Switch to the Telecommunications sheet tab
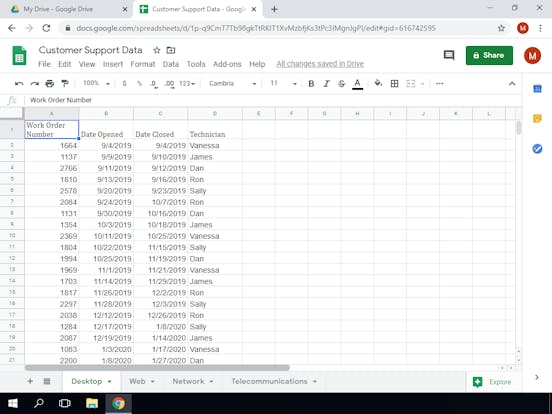552x414 pixels. pyautogui.click(x=269, y=381)
